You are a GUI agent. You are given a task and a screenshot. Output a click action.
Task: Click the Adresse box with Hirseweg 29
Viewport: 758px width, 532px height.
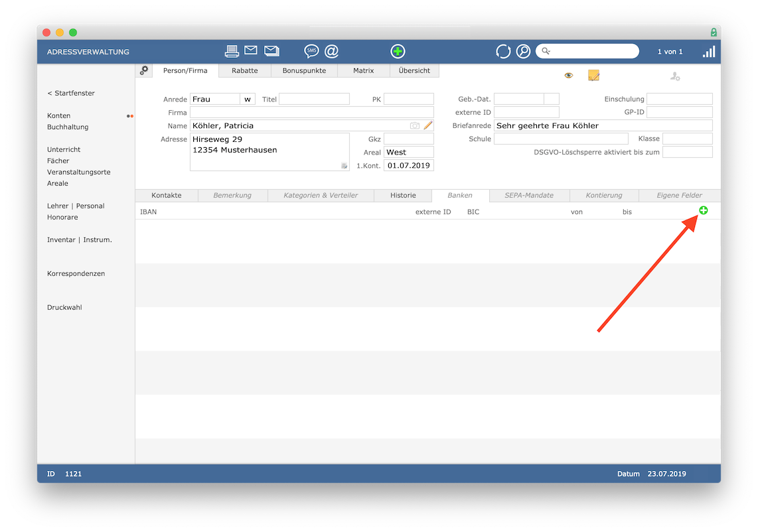[x=269, y=152]
